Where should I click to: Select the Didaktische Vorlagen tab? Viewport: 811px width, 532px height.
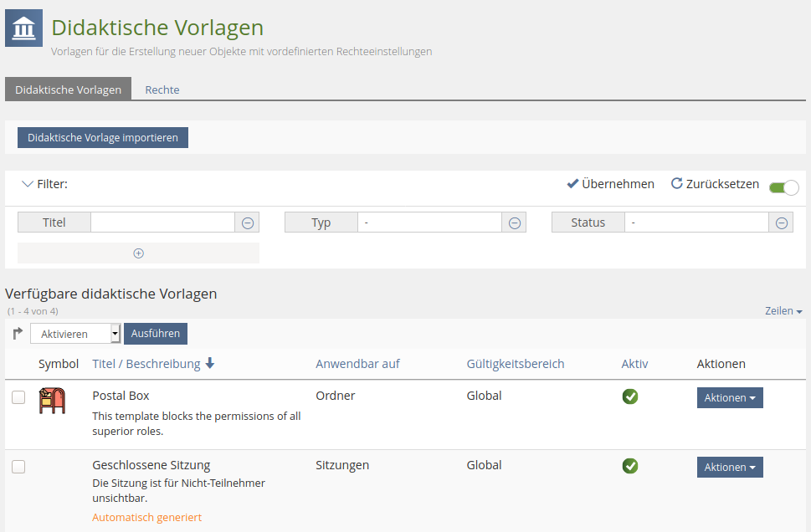click(68, 90)
